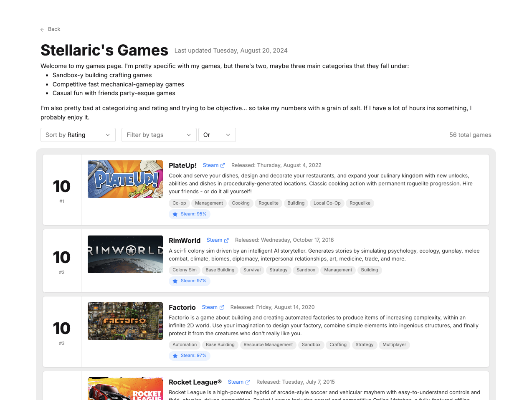Click the Steam link for Rocket League
532x400 pixels.
pyautogui.click(x=235, y=382)
